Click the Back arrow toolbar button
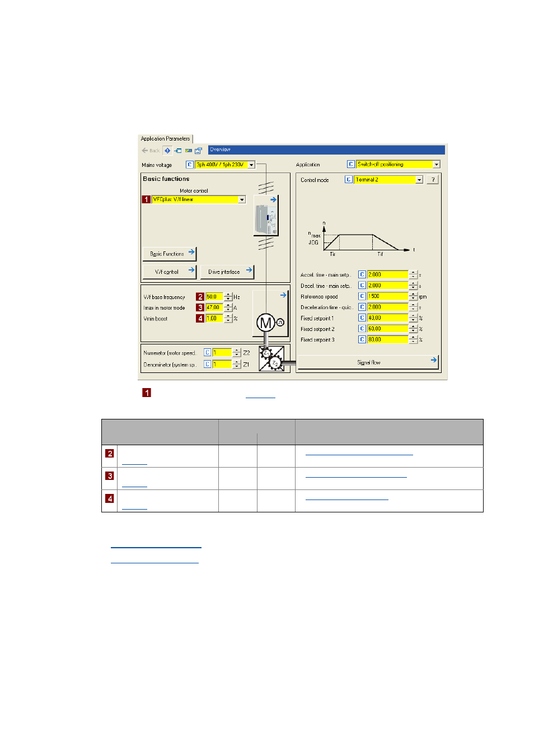The image size is (534, 756). coord(151,151)
